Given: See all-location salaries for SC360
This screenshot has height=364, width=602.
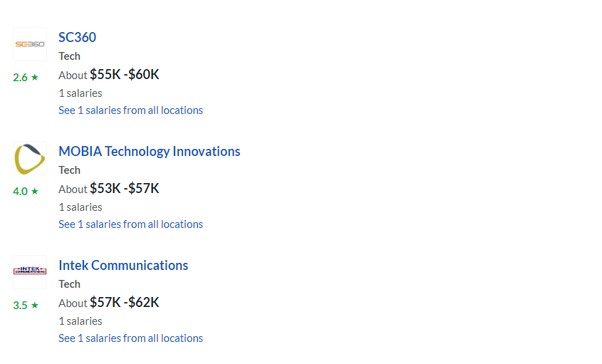Looking at the screenshot, I should 130,110.
